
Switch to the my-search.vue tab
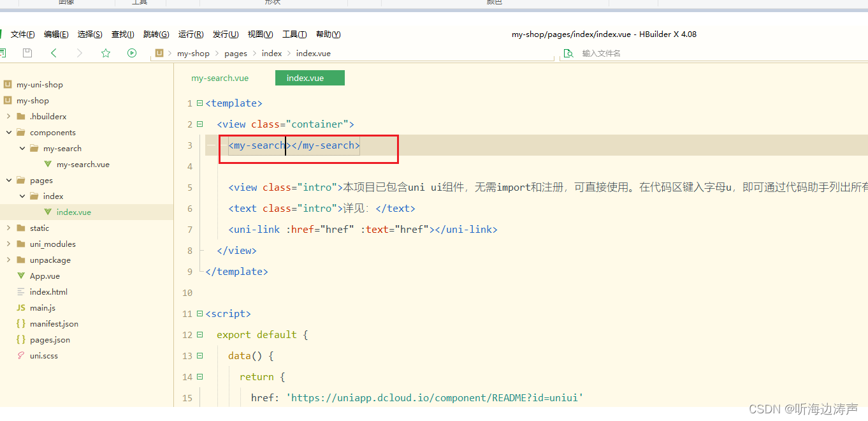[x=219, y=77]
